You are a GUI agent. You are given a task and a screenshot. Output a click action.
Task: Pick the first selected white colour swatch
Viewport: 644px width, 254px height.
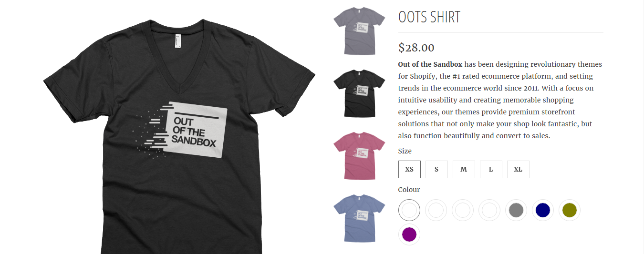pos(409,210)
